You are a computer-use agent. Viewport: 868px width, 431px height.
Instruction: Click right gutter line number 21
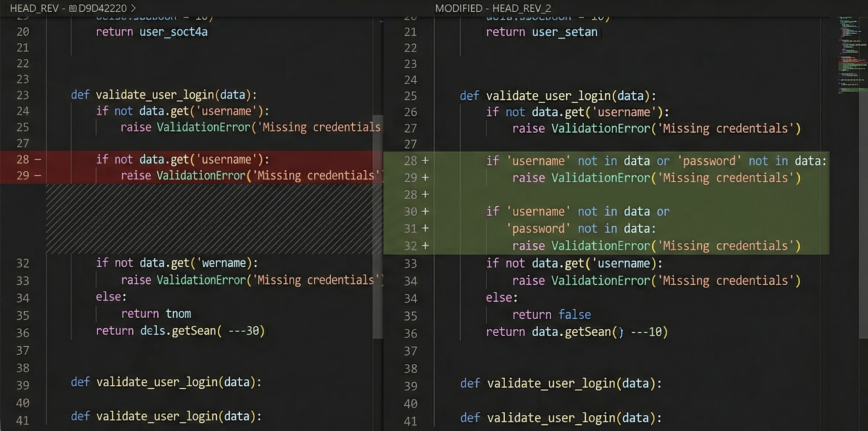pos(410,32)
